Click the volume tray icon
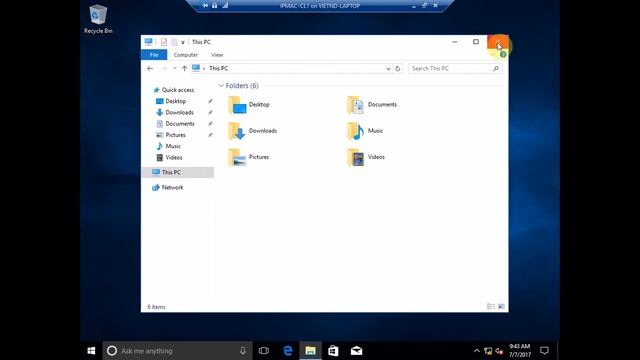The image size is (640, 360). point(499,351)
